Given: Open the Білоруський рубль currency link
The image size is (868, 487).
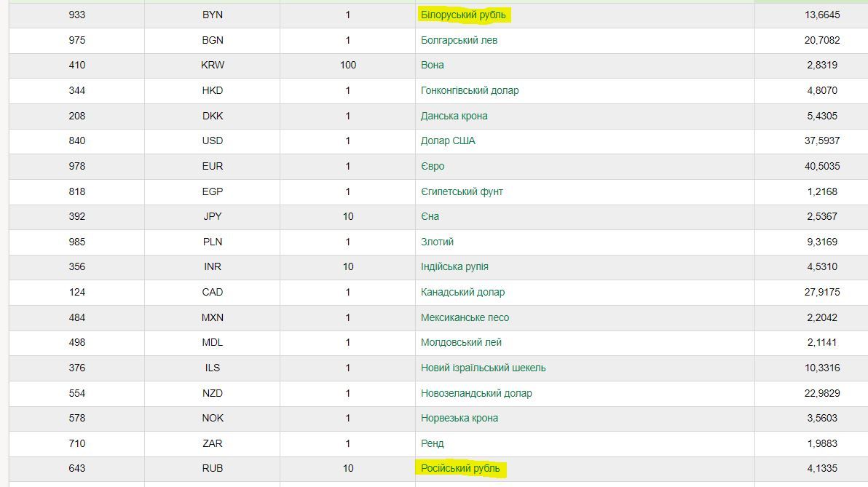Looking at the screenshot, I should coord(463,15).
